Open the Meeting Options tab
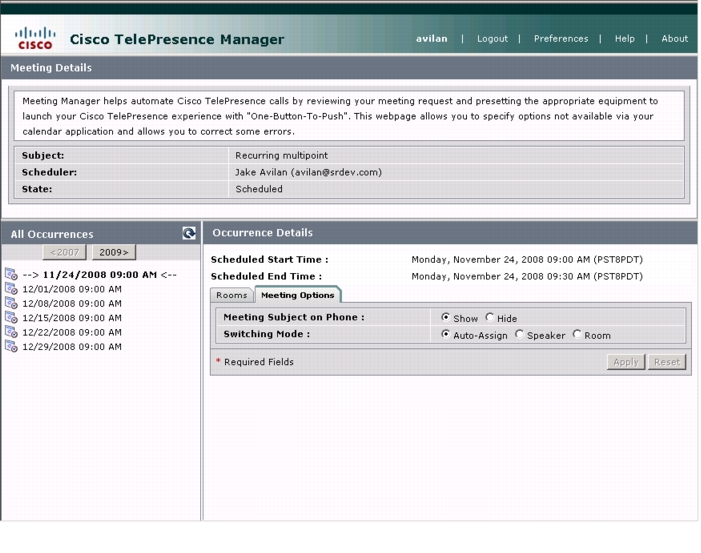This screenshot has width=701, height=553. pos(298,295)
